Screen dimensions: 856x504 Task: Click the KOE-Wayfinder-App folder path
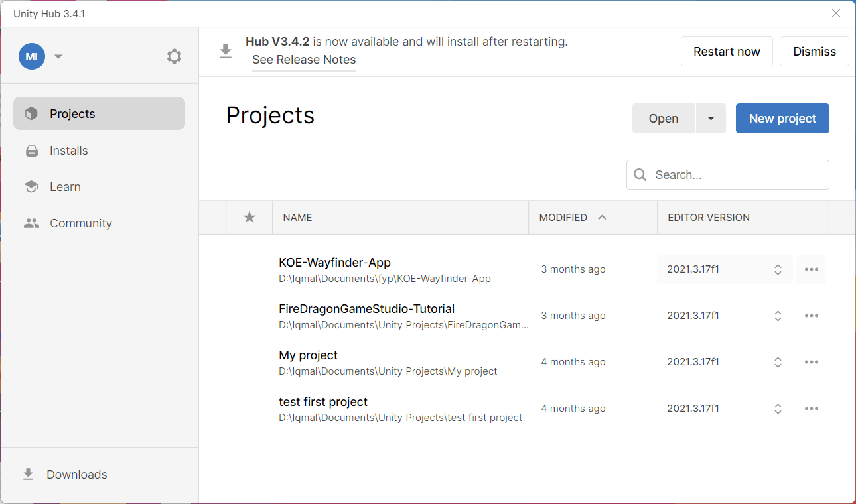click(385, 279)
